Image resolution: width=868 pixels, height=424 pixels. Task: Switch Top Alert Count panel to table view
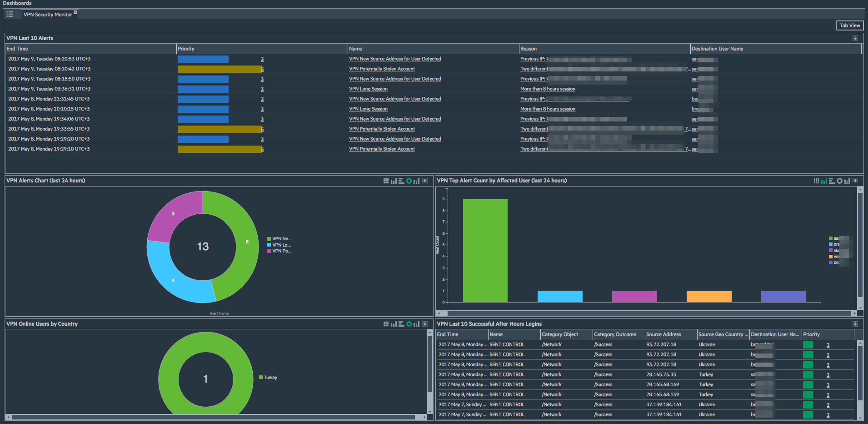pyautogui.click(x=816, y=181)
